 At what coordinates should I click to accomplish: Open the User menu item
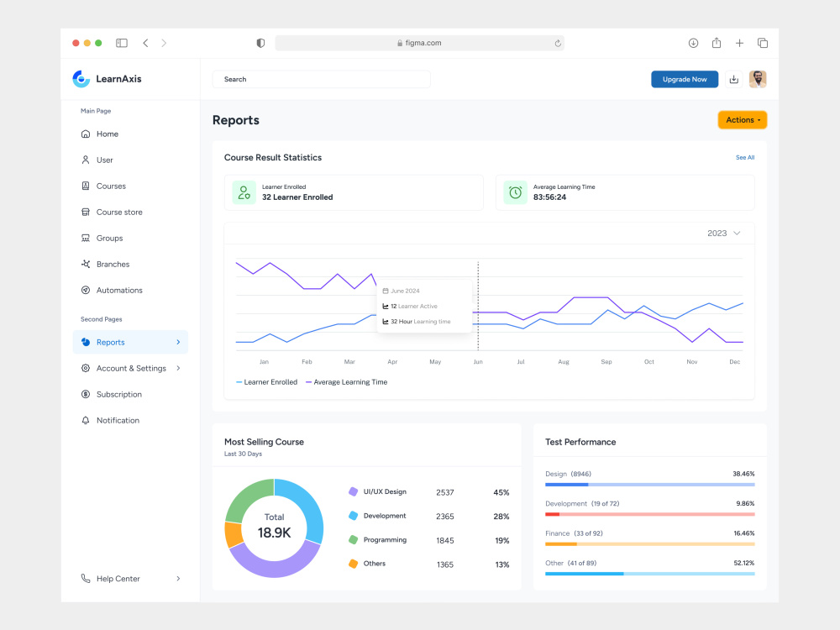pos(130,160)
